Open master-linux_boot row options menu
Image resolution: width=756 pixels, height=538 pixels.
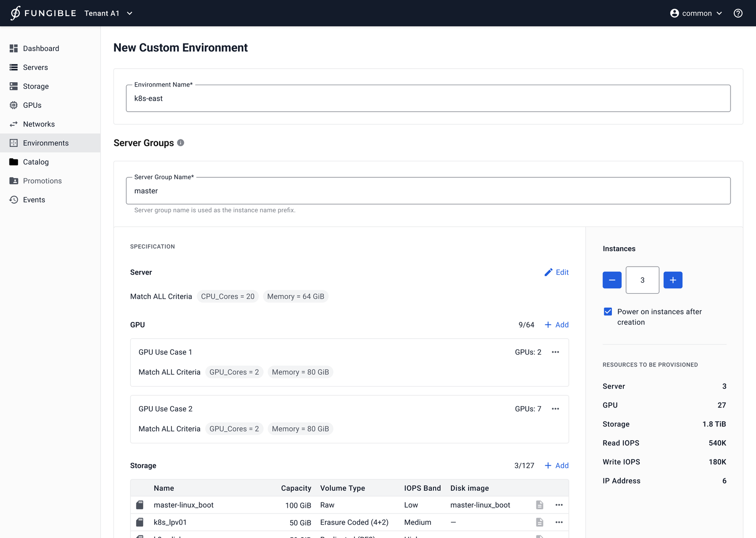(559, 505)
